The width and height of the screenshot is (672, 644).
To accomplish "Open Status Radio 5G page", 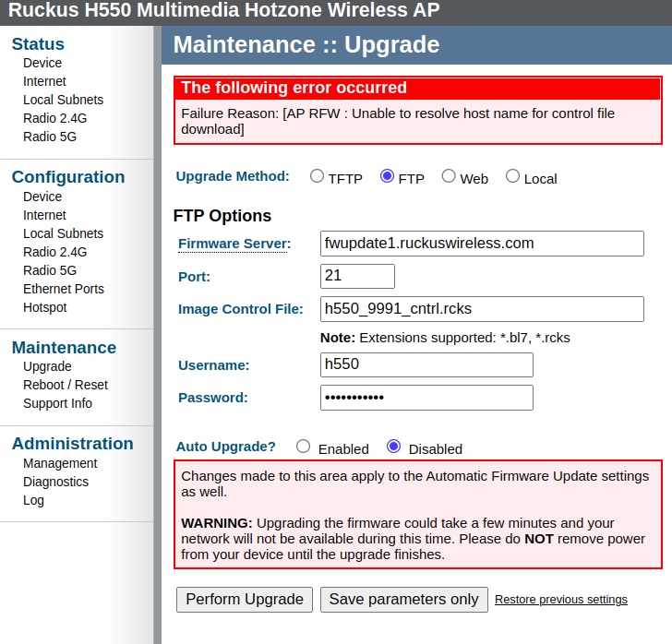I will coord(50,137).
